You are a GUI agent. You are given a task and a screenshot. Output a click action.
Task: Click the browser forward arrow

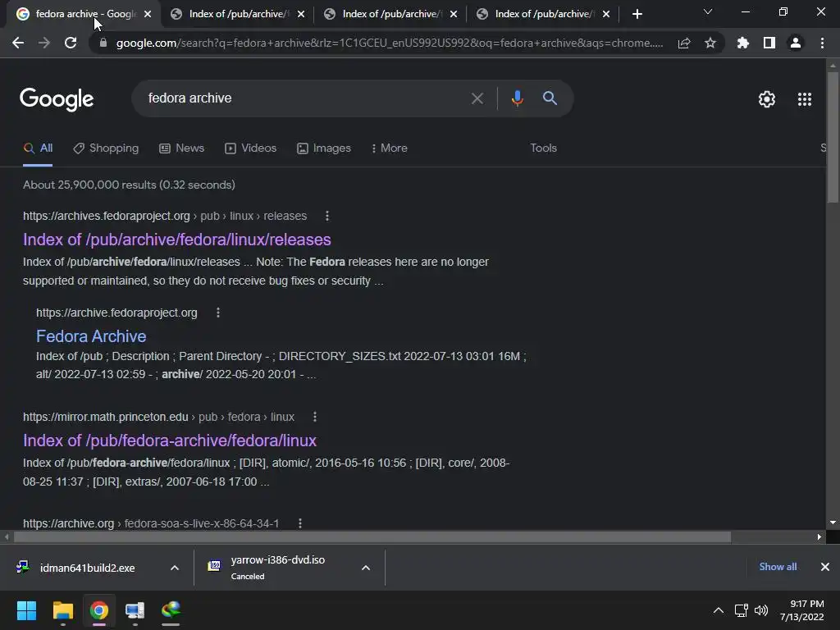click(44, 43)
